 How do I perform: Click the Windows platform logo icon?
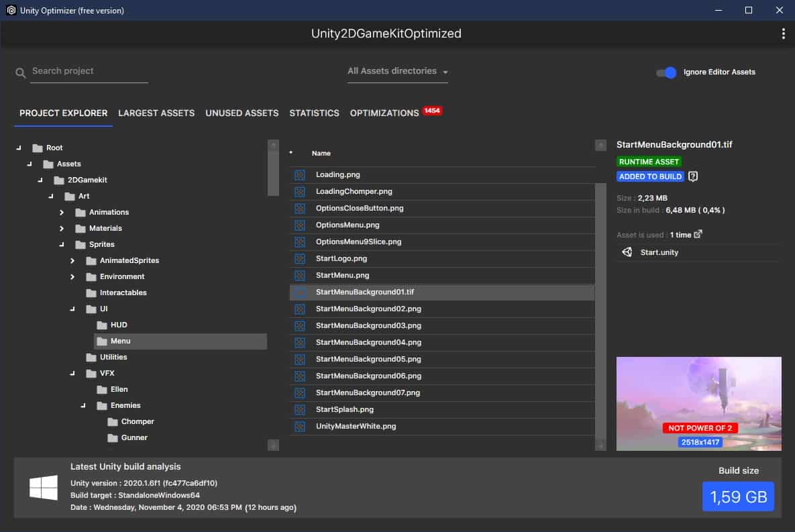pos(44,488)
